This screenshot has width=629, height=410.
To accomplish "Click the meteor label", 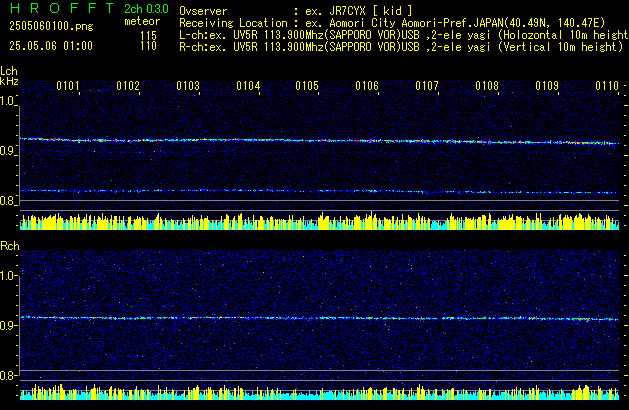I will tap(142, 21).
